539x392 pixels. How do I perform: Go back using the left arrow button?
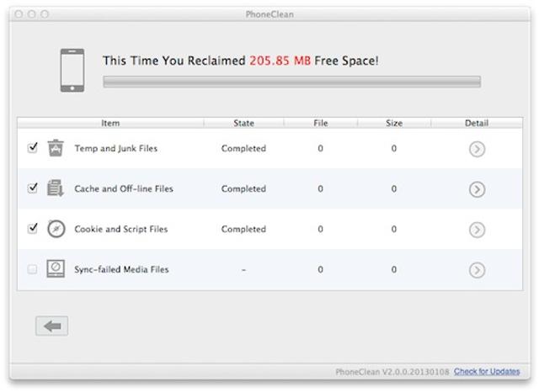point(51,326)
